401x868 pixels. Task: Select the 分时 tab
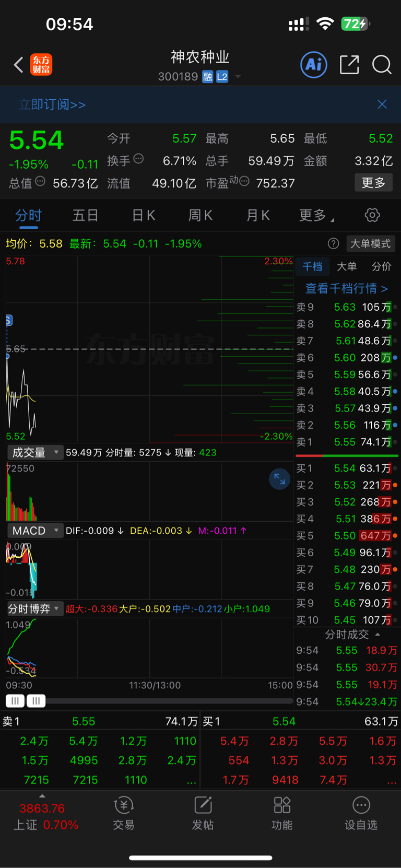(28, 215)
